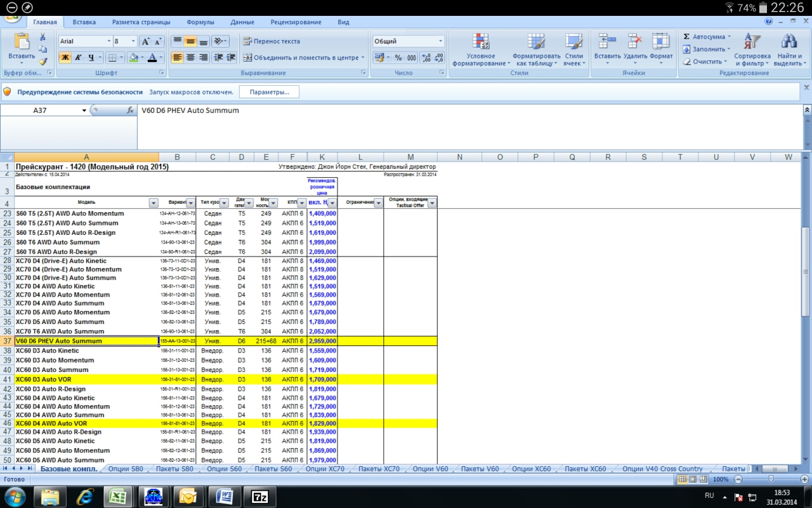The image size is (812, 508).
Task: Click the Copy icon in clipboard group
Action: point(43,49)
